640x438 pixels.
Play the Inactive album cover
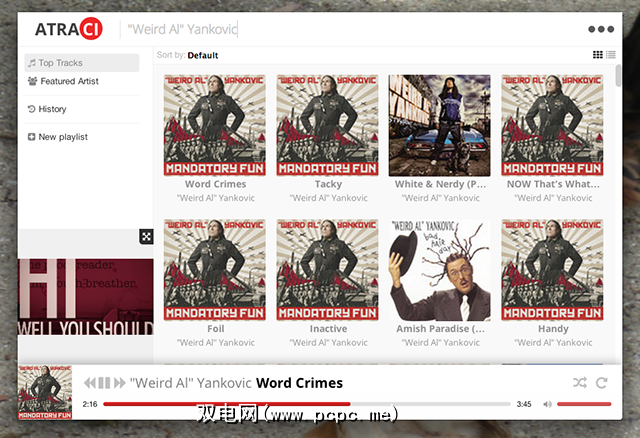(x=327, y=270)
